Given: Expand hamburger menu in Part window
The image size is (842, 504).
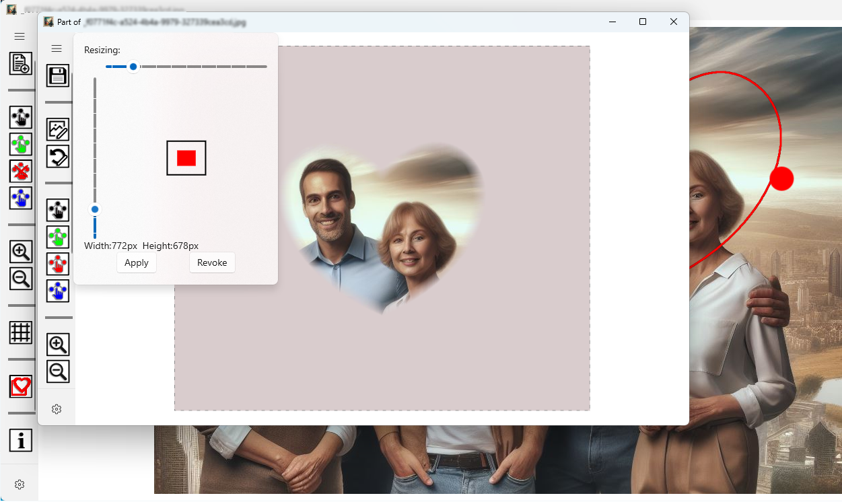Looking at the screenshot, I should pos(57,48).
